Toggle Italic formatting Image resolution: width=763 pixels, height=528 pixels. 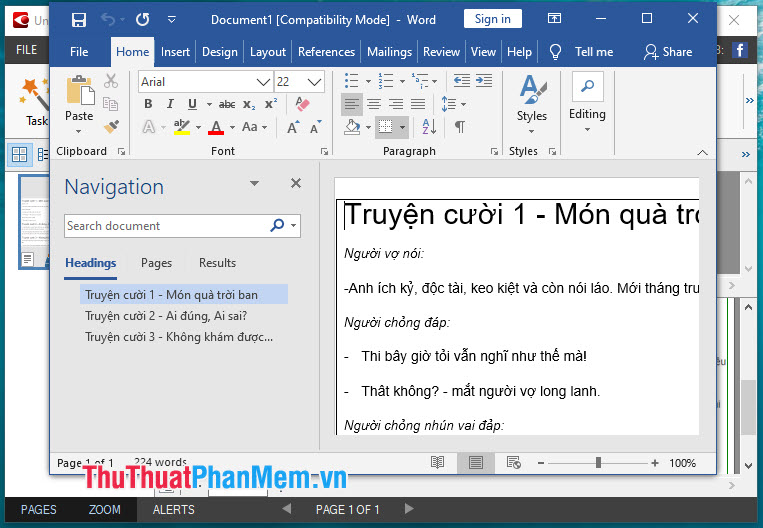[170, 104]
